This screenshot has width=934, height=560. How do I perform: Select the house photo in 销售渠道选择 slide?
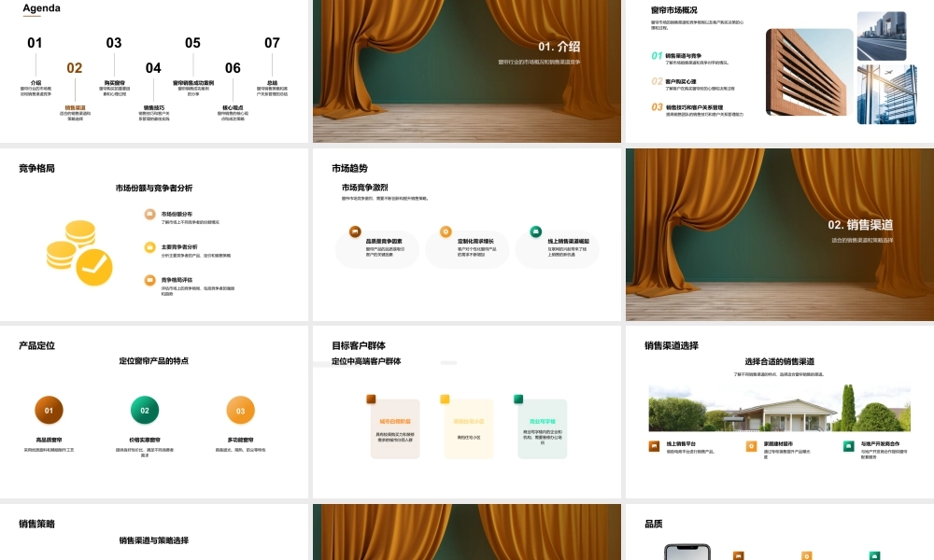[x=779, y=408]
